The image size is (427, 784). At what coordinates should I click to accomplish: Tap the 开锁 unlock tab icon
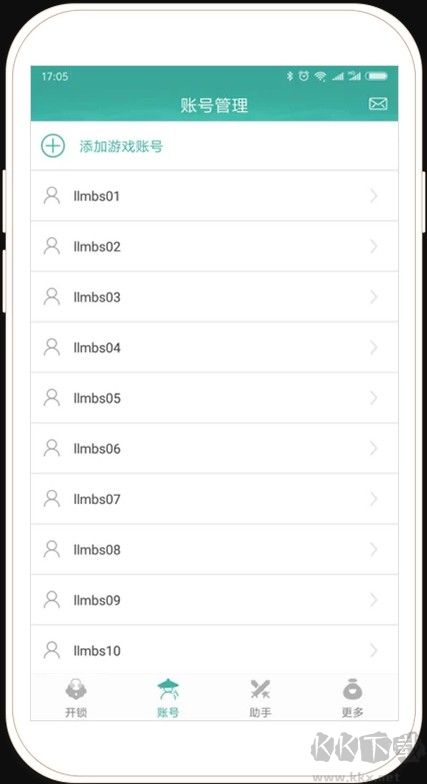[x=76, y=689]
